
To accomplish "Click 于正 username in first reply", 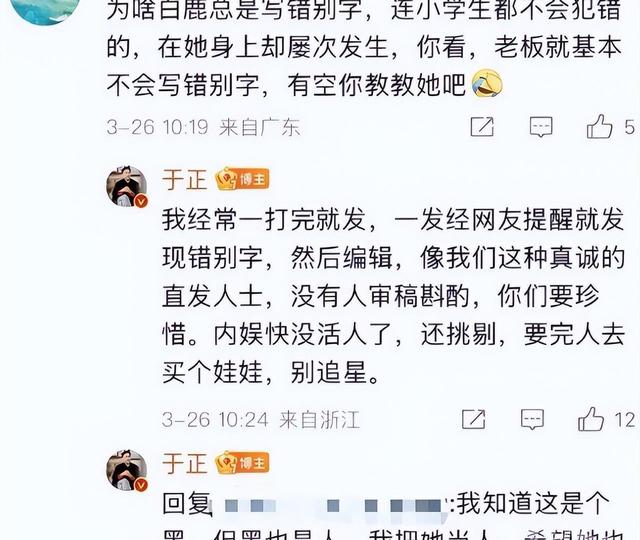I will (184, 180).
